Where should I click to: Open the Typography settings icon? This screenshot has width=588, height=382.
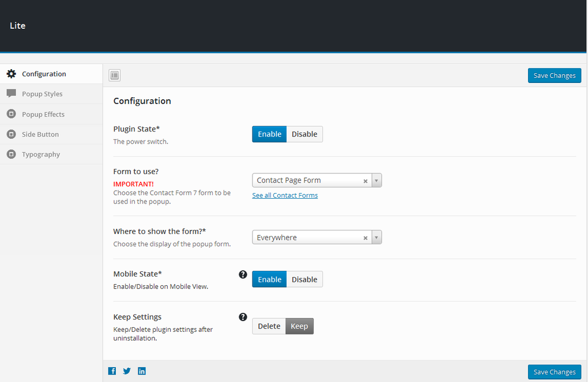pos(12,154)
